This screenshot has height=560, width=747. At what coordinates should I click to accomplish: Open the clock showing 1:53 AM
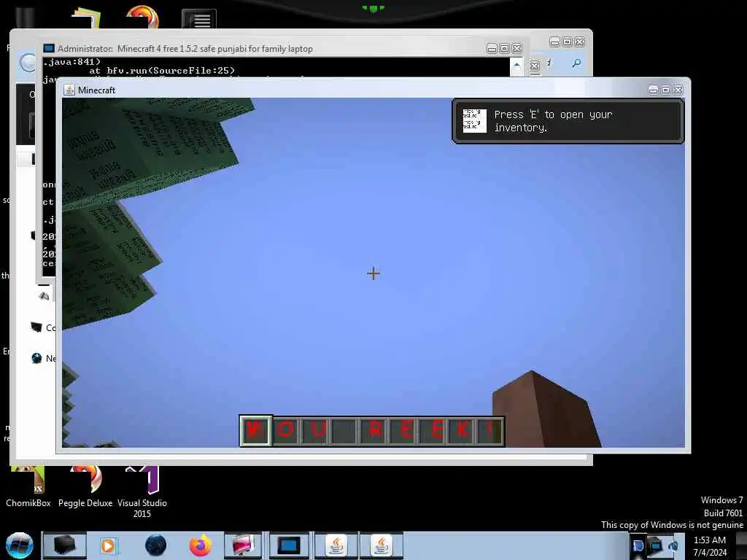point(710,546)
